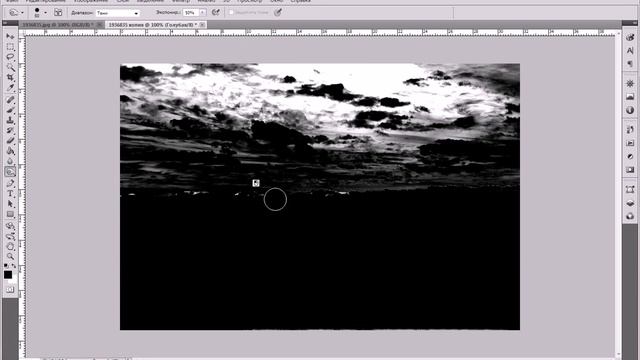Select the Rectangle shape tool
The image size is (640, 360).
10,214
